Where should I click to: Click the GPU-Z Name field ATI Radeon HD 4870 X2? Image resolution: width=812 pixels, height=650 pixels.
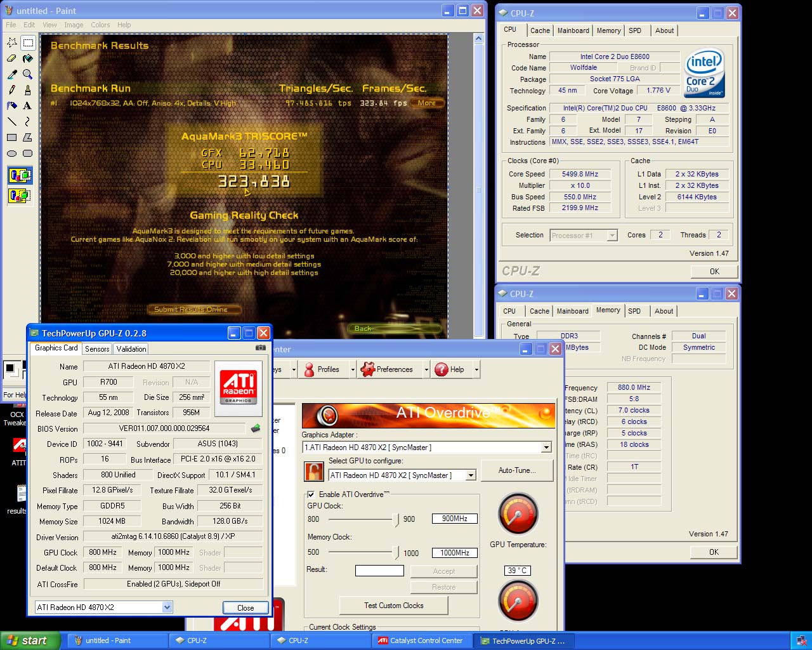coord(147,366)
